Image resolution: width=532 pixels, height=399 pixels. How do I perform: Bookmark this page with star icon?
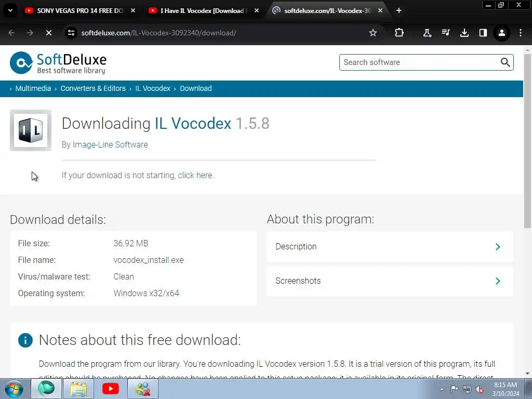click(x=373, y=33)
